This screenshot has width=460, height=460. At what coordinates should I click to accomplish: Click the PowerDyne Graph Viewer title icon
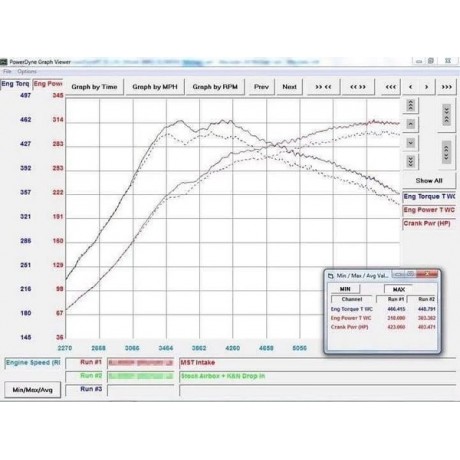click(4, 62)
